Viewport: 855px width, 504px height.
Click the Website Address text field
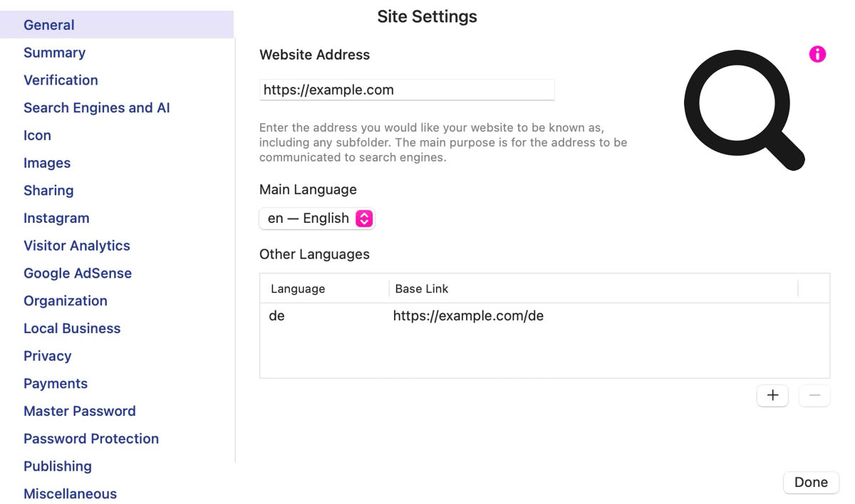406,90
